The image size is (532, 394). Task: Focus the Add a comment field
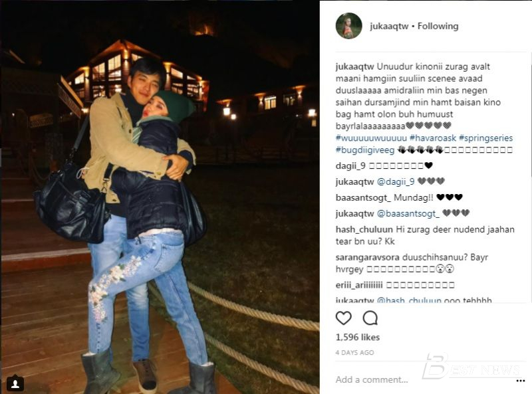[424, 380]
